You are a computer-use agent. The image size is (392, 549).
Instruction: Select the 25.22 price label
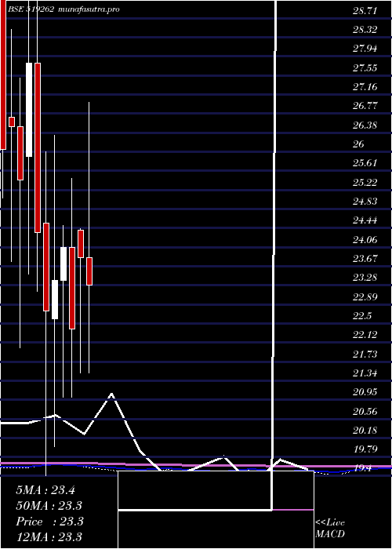coord(365,183)
